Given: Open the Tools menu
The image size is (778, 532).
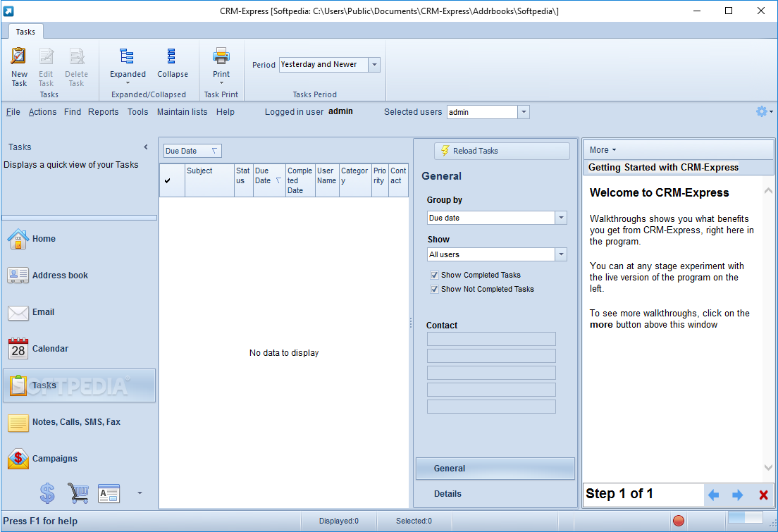Looking at the screenshot, I should click(138, 112).
